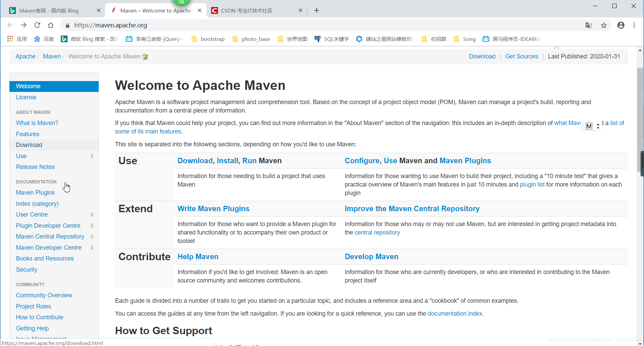Open the translate page icon

point(589,25)
